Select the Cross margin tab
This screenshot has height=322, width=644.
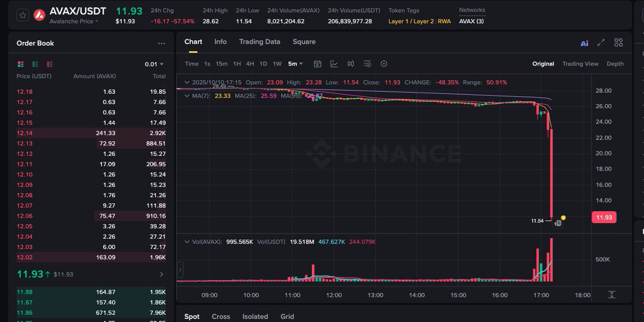221,317
